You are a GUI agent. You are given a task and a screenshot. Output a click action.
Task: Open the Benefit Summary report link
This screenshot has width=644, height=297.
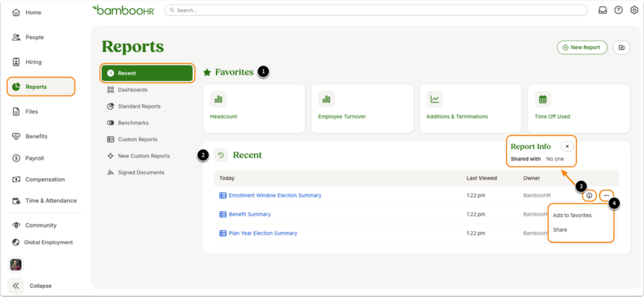tap(250, 214)
